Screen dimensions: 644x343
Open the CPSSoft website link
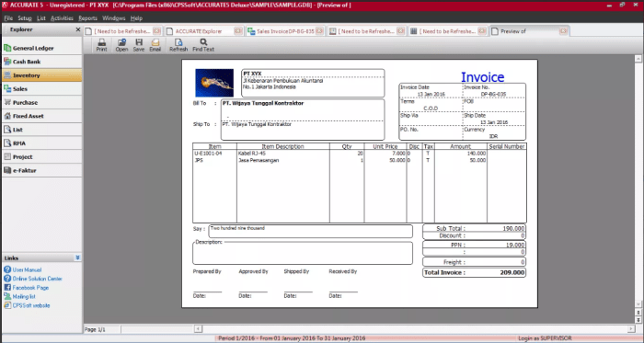pos(31,305)
